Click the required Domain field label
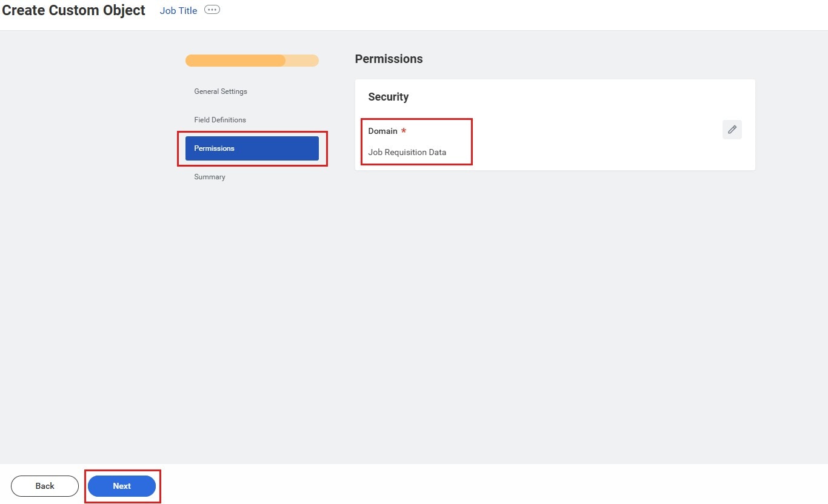The width and height of the screenshot is (828, 504). pyautogui.click(x=383, y=130)
